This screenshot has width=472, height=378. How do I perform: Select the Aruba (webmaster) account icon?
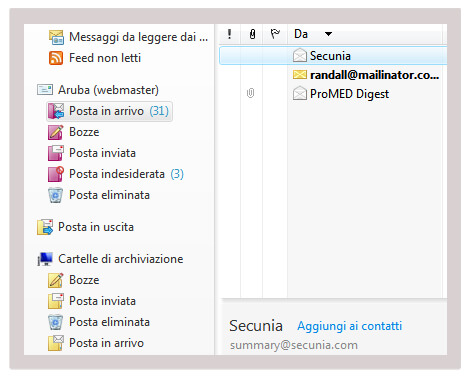(x=45, y=90)
